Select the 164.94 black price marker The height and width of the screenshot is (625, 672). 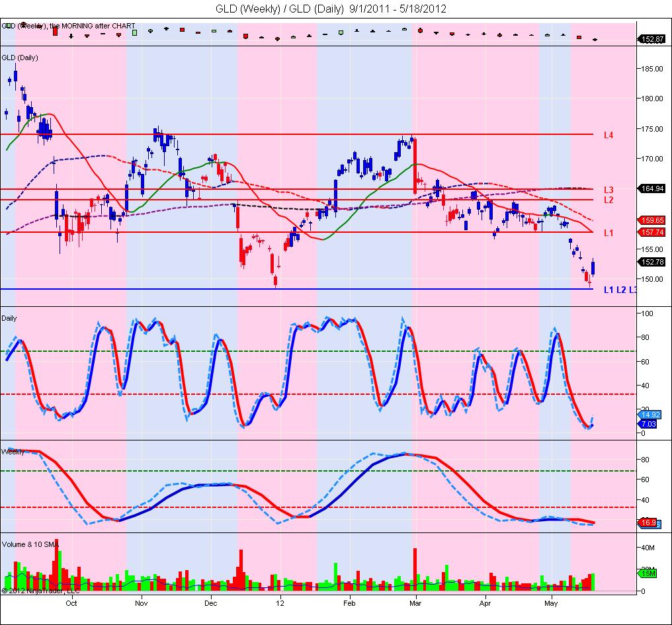(652, 188)
